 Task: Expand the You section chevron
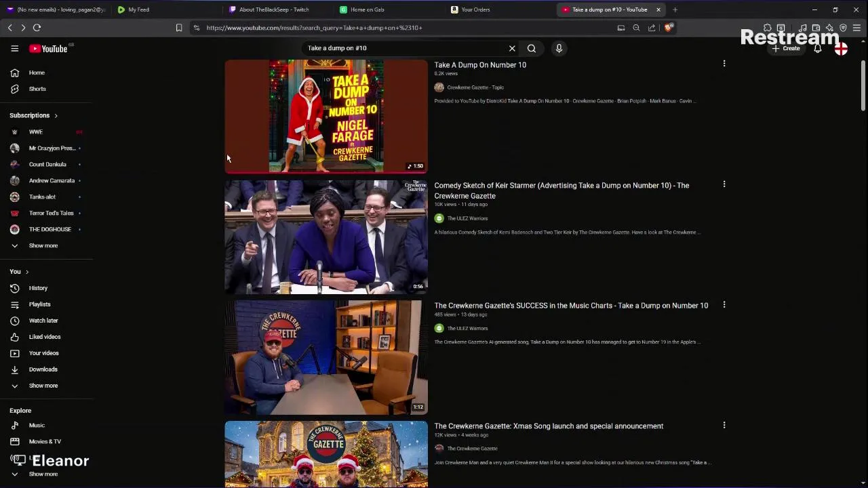[x=27, y=272]
